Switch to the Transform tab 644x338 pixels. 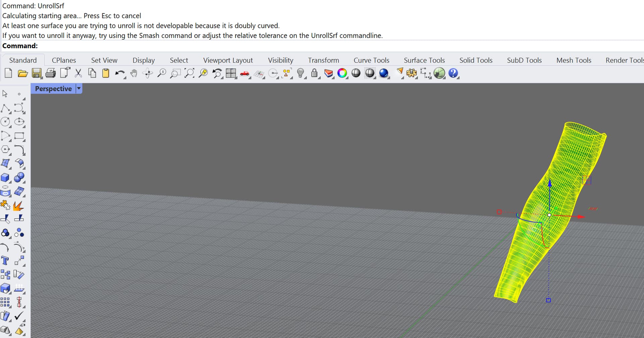click(x=323, y=60)
